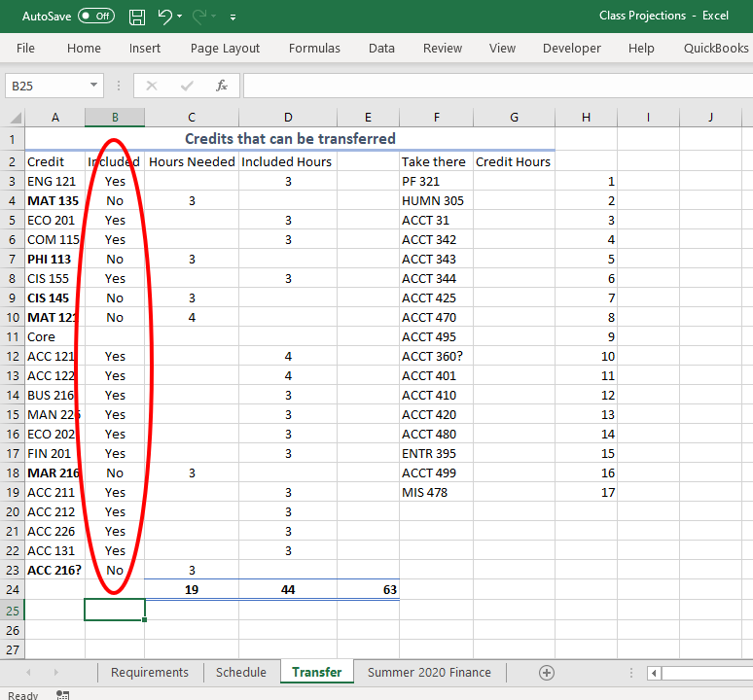Select column B header

point(115,118)
